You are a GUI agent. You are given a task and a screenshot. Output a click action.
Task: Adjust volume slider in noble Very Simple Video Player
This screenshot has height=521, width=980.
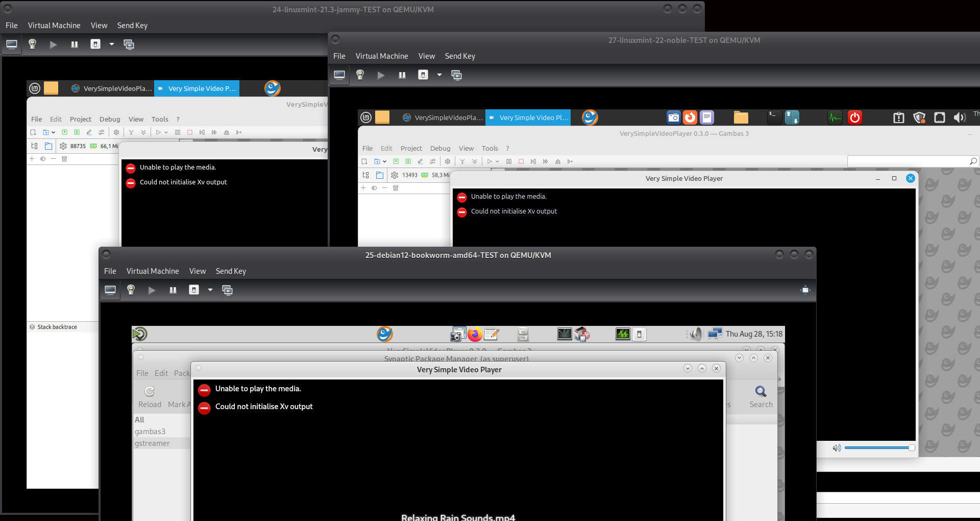tap(879, 448)
